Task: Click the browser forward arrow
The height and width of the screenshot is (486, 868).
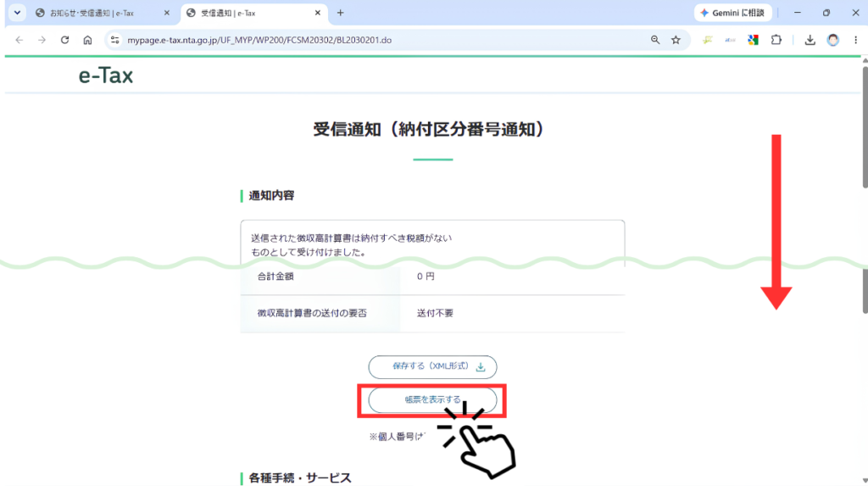Action: [42, 40]
